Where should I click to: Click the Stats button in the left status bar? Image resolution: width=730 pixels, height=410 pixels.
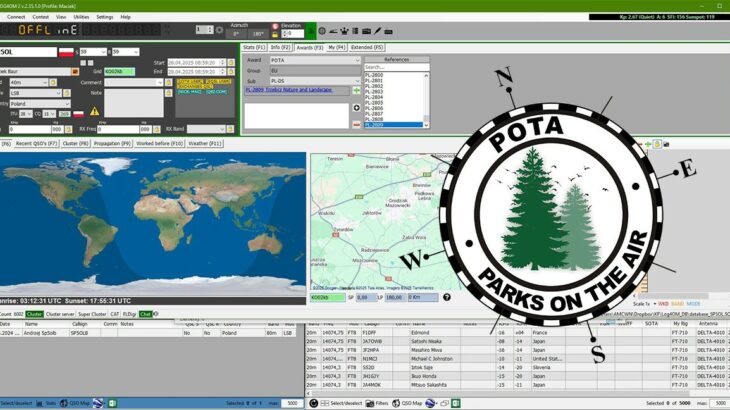pos(47,403)
